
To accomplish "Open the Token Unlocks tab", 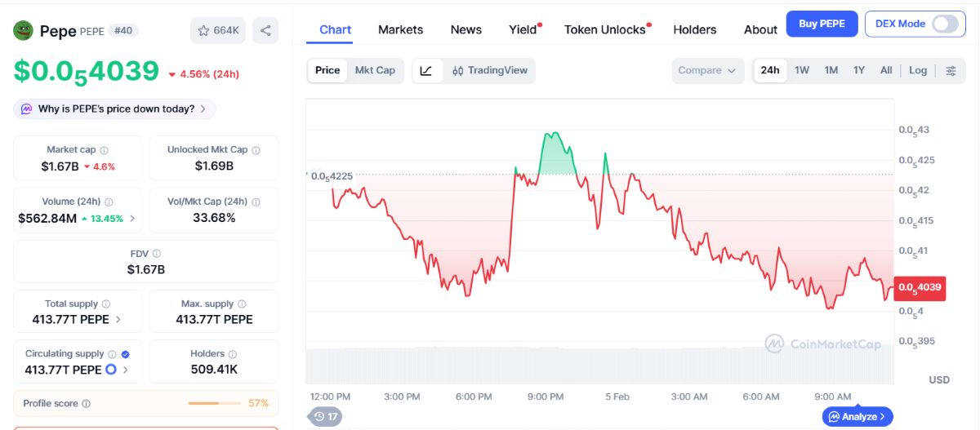I will (x=605, y=29).
